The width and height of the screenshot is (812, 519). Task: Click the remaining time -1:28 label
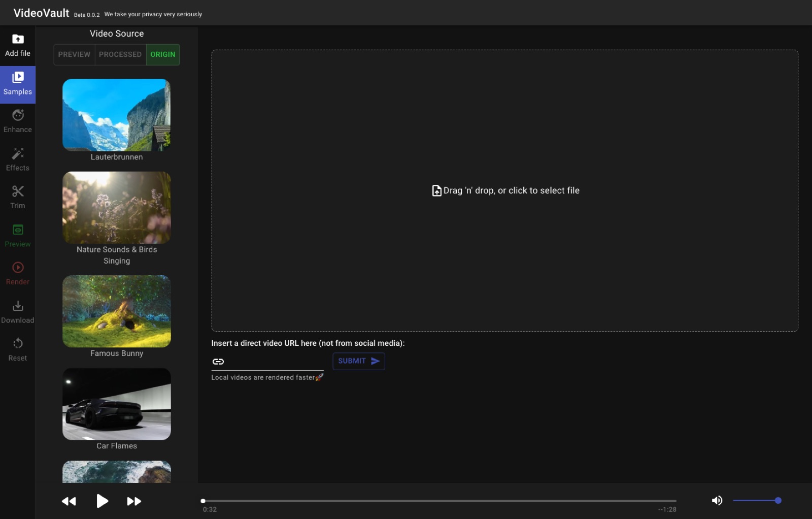(x=667, y=509)
